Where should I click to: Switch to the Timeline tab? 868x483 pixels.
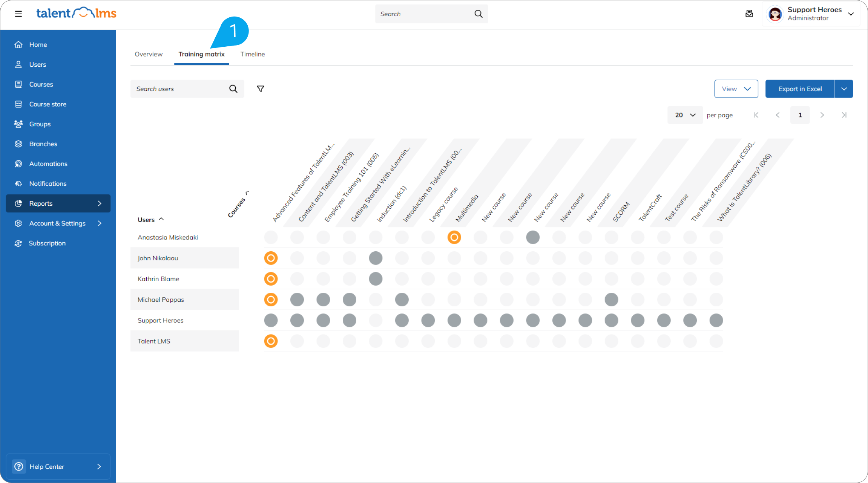click(253, 54)
